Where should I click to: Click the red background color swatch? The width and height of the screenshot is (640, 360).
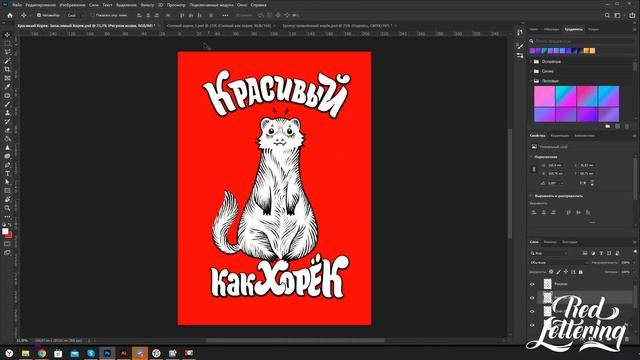pyautogui.click(x=10, y=236)
